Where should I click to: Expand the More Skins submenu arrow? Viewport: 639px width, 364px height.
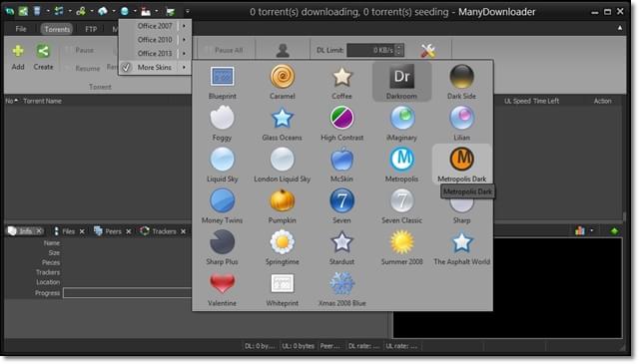pos(184,67)
